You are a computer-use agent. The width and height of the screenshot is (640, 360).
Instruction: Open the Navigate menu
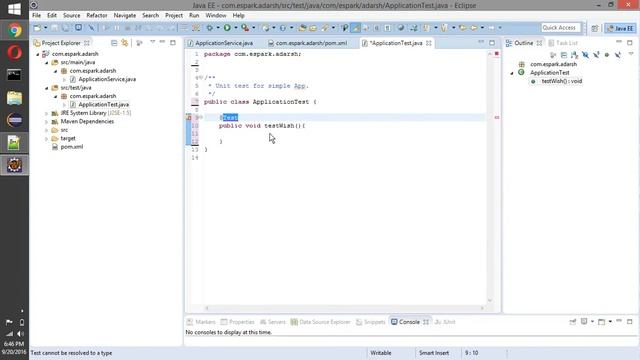(124, 15)
